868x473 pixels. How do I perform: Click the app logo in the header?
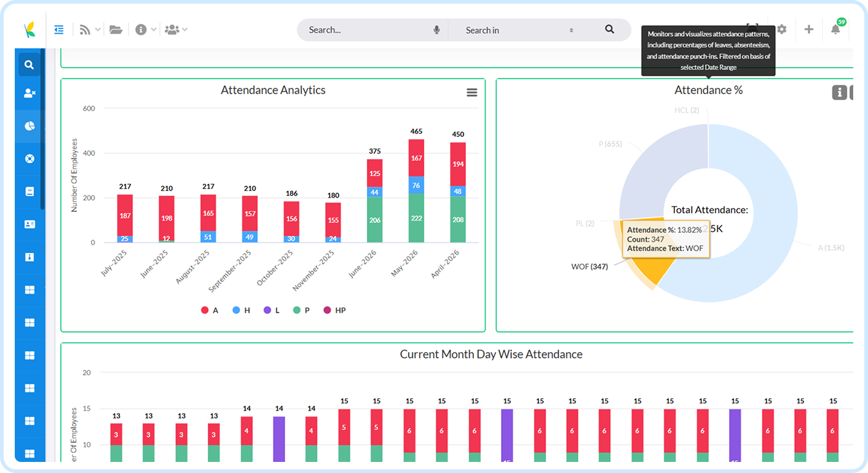(x=29, y=29)
